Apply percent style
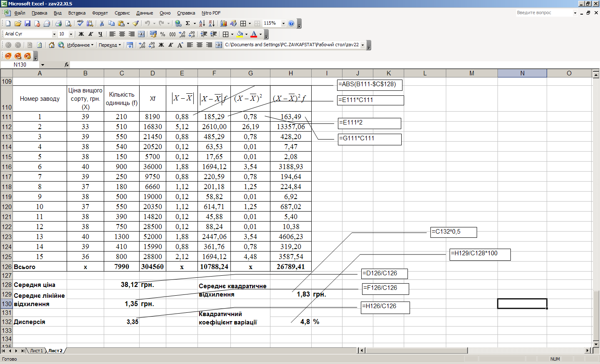 click(x=163, y=34)
